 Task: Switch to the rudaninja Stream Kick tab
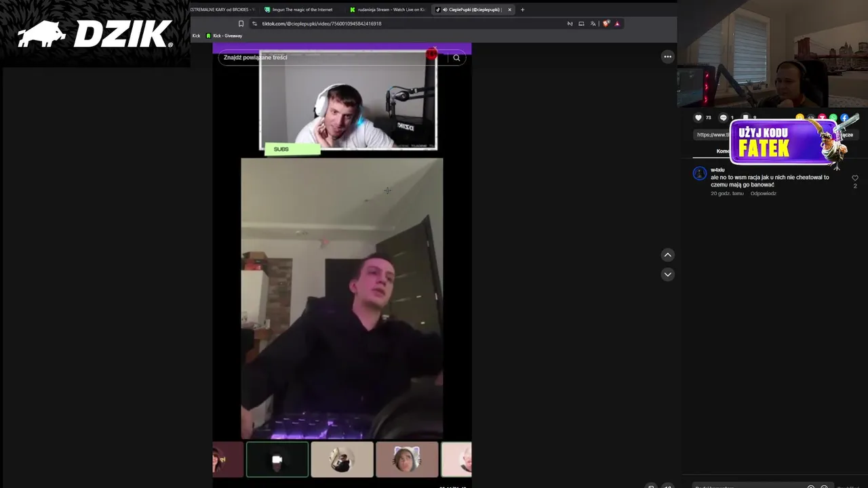(387, 9)
